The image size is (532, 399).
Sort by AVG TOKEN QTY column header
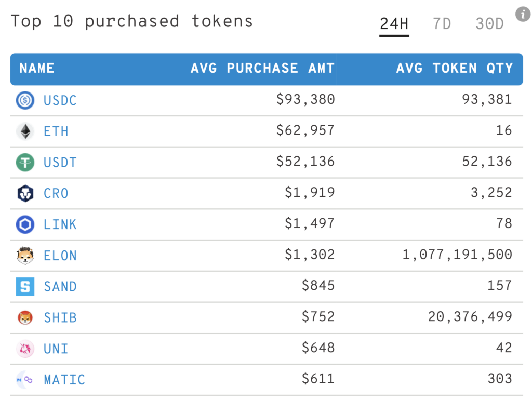point(454,68)
